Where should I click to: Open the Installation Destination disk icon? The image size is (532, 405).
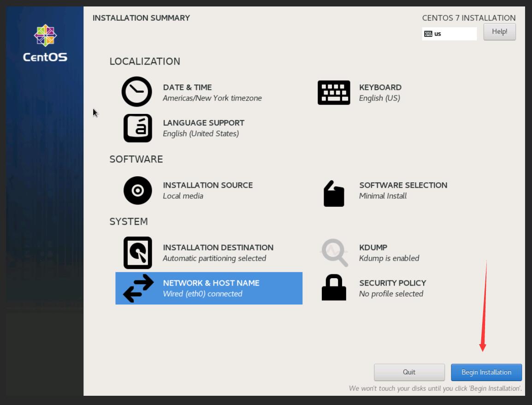[137, 253]
